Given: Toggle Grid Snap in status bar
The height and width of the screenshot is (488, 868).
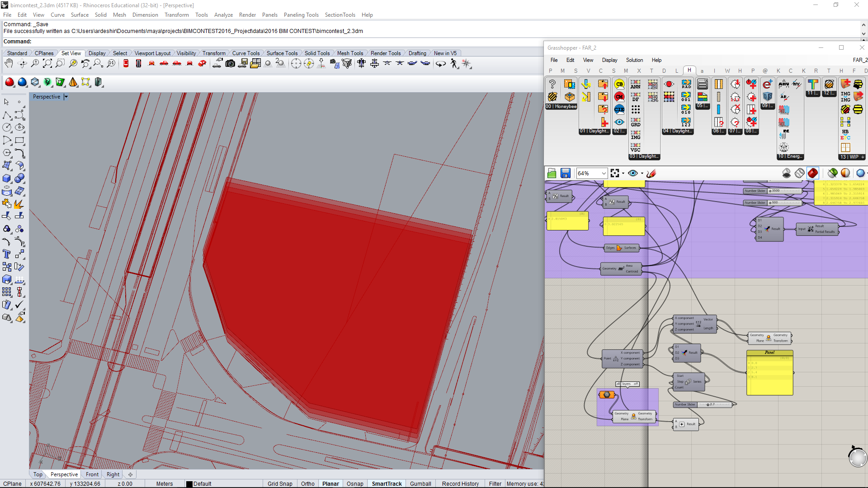Looking at the screenshot, I should pos(279,483).
